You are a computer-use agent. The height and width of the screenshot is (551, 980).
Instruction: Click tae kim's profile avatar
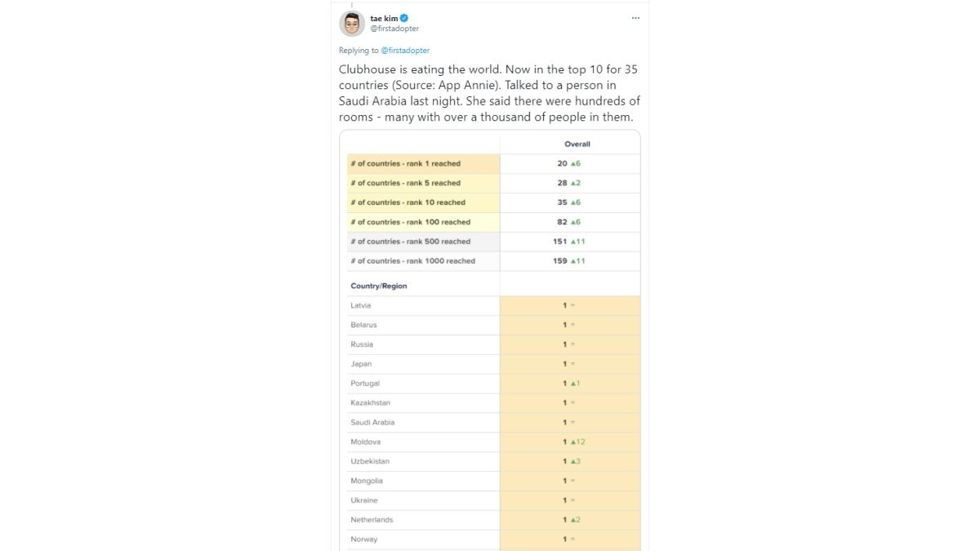(352, 24)
